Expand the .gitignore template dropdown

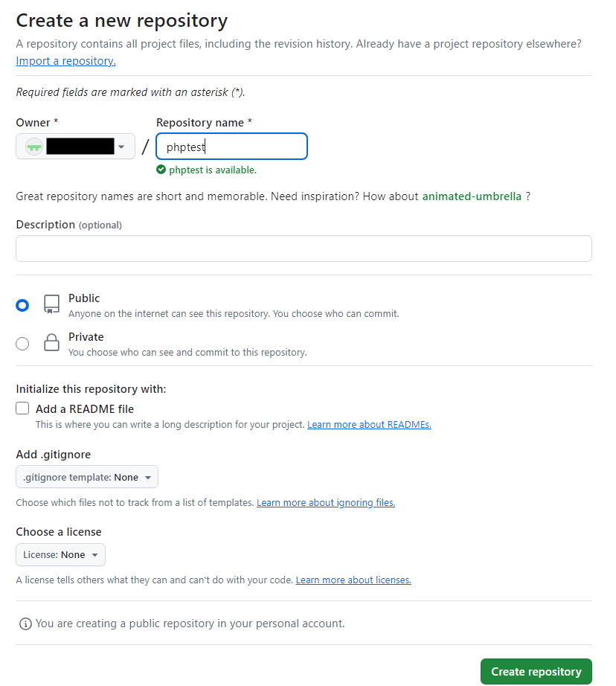87,477
